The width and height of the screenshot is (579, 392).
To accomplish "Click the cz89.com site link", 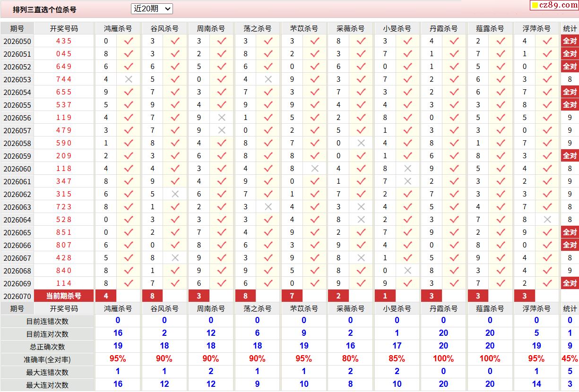I will [x=558, y=5].
